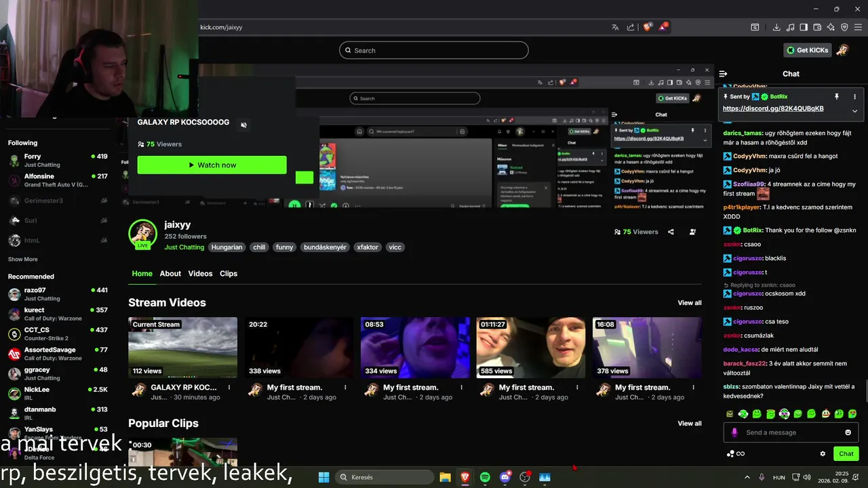Open the 01:11:27 stream video thumbnail
This screenshot has width=868, height=488.
pos(531,348)
